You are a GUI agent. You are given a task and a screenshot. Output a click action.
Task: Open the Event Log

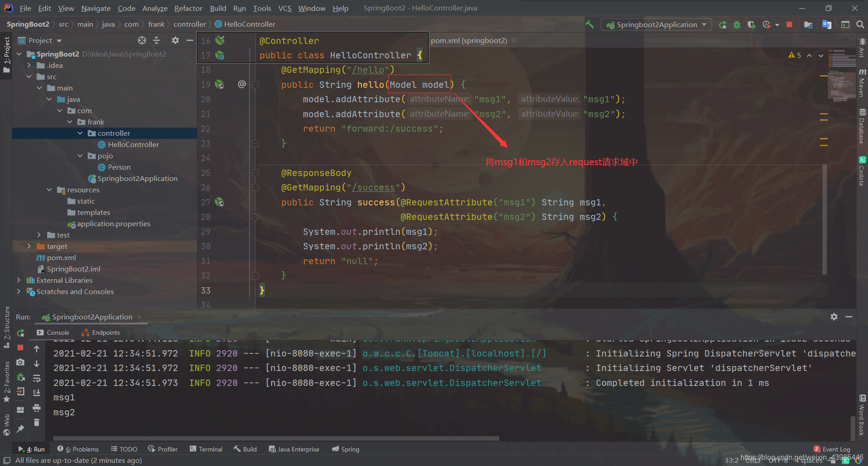click(832, 449)
